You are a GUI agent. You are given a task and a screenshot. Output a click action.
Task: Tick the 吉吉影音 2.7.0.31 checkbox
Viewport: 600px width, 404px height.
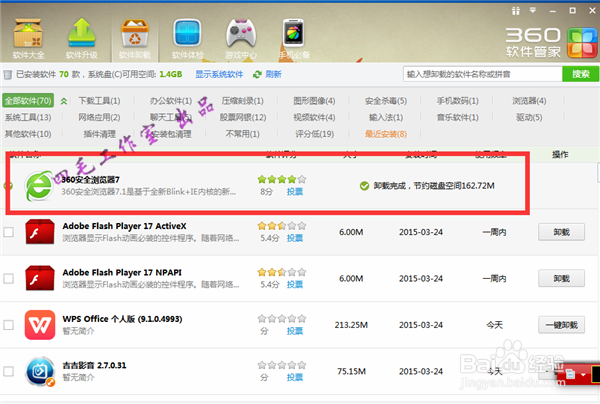8,371
